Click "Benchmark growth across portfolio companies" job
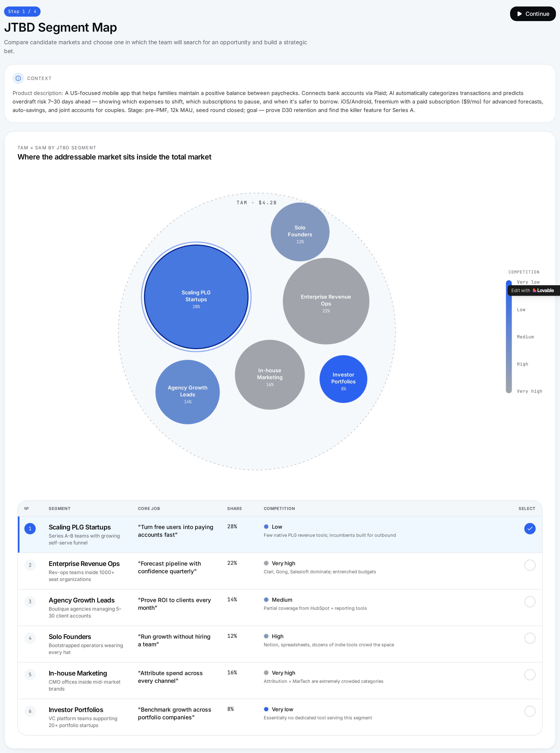Viewport: 560px width, 753px height. (174, 714)
